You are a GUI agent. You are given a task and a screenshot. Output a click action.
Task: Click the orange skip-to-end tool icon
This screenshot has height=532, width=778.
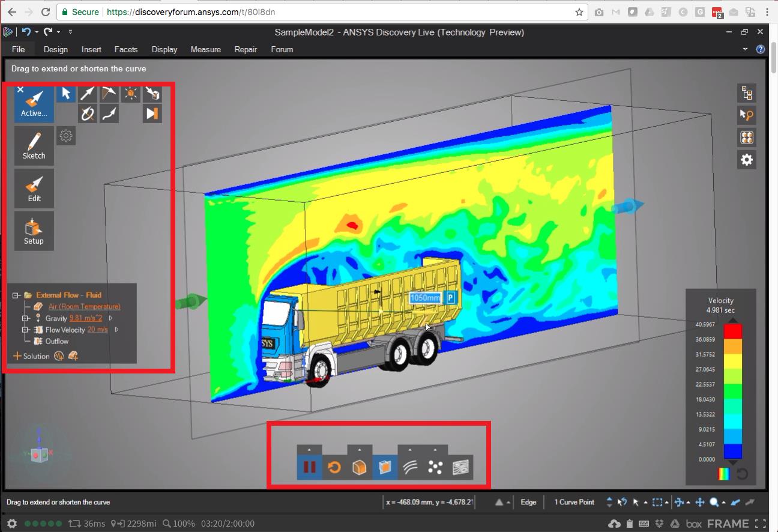click(x=152, y=113)
